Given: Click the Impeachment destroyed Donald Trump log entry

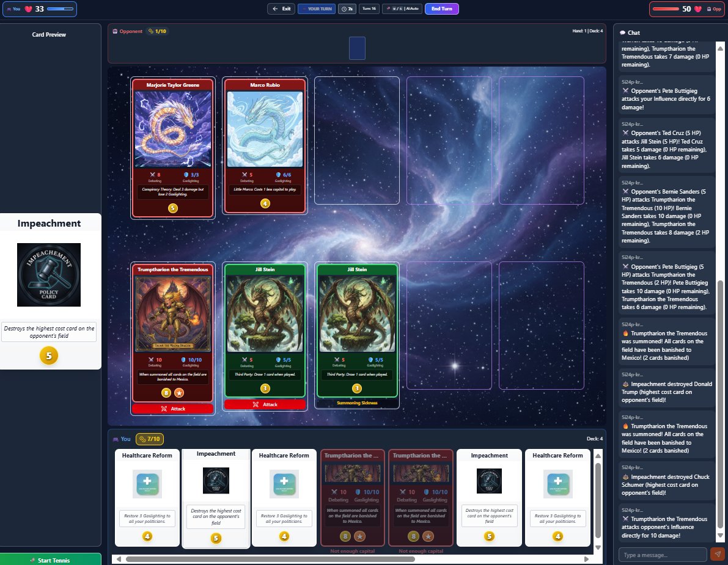Looking at the screenshot, I should pos(667,388).
